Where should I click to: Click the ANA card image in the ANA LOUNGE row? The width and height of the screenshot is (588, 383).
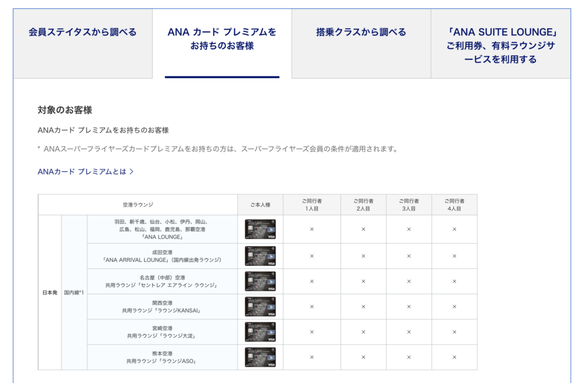260,229
